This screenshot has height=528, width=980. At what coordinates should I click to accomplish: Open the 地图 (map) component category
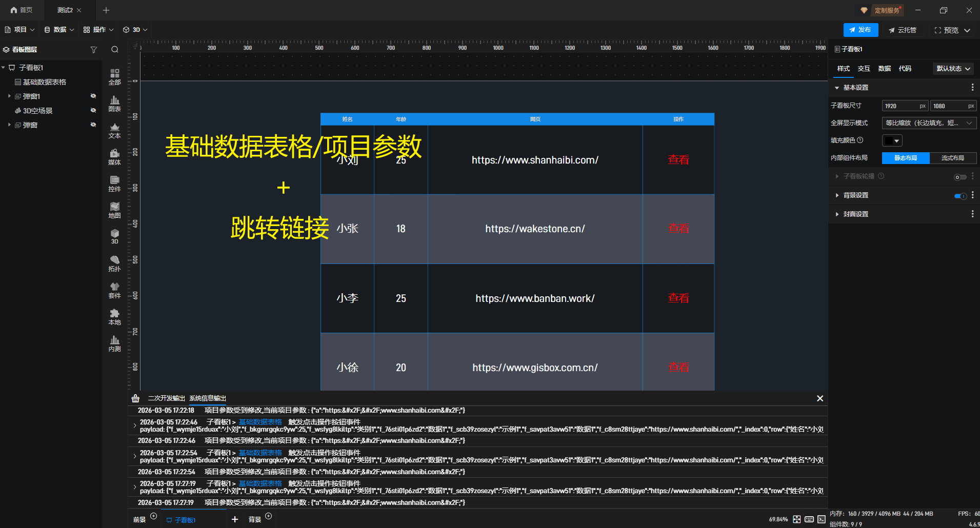click(x=114, y=210)
